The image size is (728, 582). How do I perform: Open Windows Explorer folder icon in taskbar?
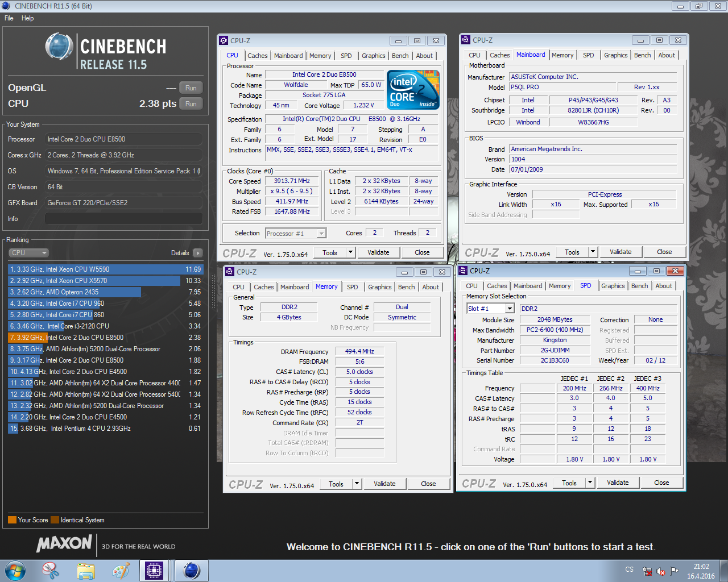pyautogui.click(x=86, y=571)
